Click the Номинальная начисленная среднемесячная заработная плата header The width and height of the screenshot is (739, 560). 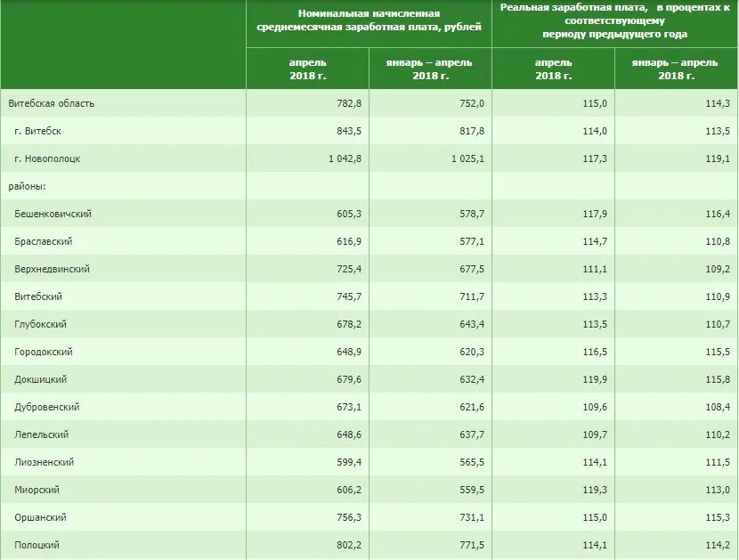(369, 20)
